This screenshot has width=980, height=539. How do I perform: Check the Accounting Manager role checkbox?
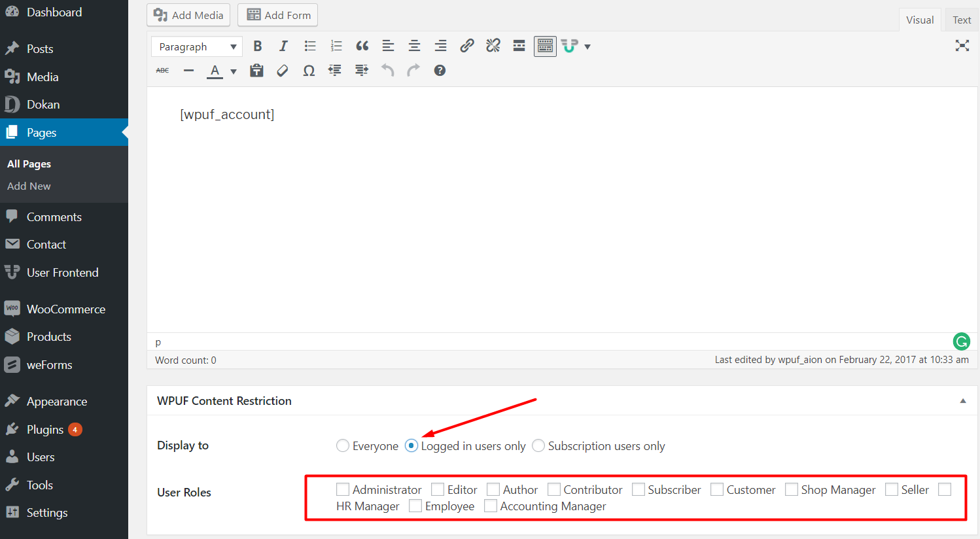tap(491, 506)
